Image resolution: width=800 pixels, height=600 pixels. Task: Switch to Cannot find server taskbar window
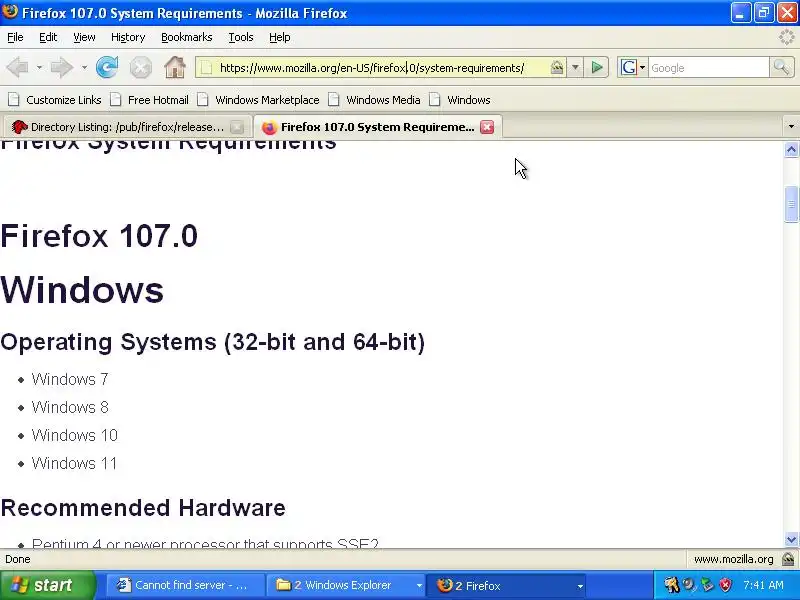coord(185,585)
